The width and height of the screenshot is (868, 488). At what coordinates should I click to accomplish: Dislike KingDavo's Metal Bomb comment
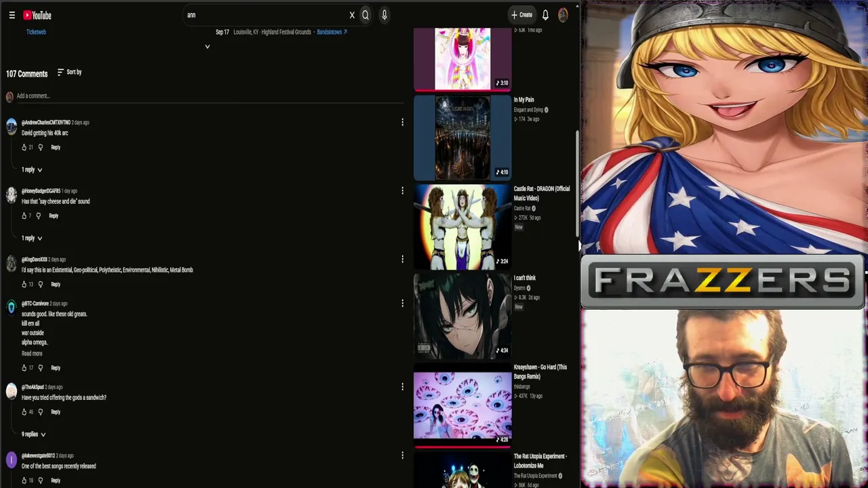(41, 284)
